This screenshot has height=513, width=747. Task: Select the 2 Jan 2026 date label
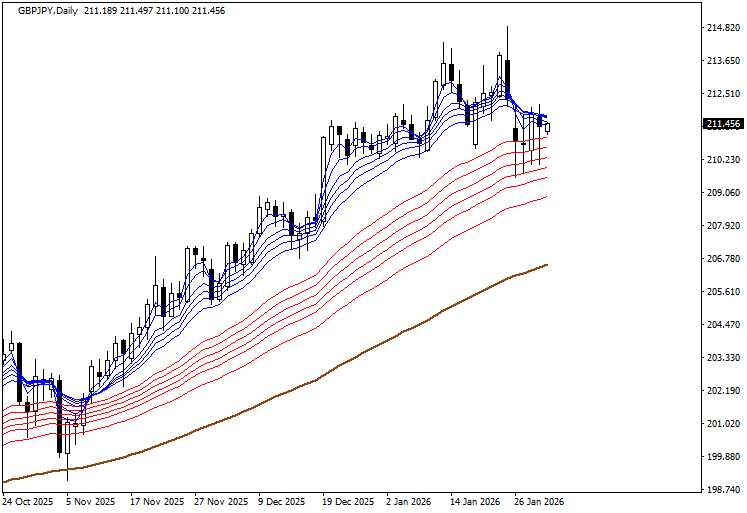click(x=411, y=502)
